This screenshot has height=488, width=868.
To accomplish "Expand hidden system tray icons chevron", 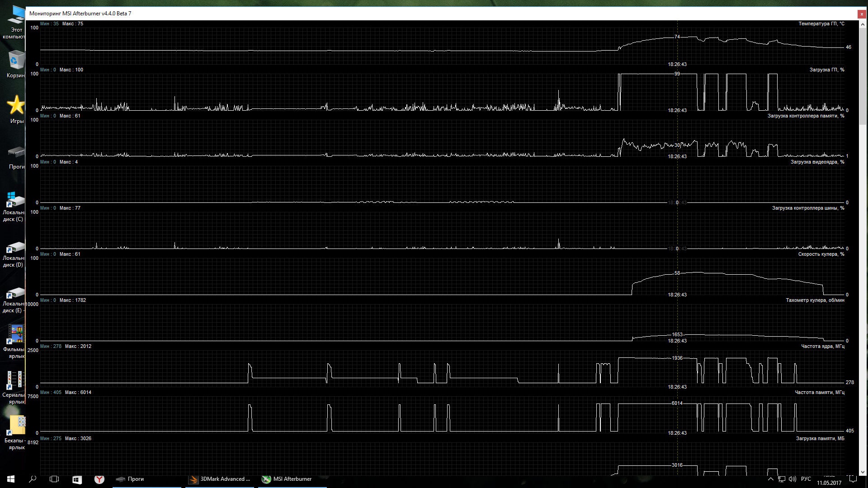I will point(771,479).
